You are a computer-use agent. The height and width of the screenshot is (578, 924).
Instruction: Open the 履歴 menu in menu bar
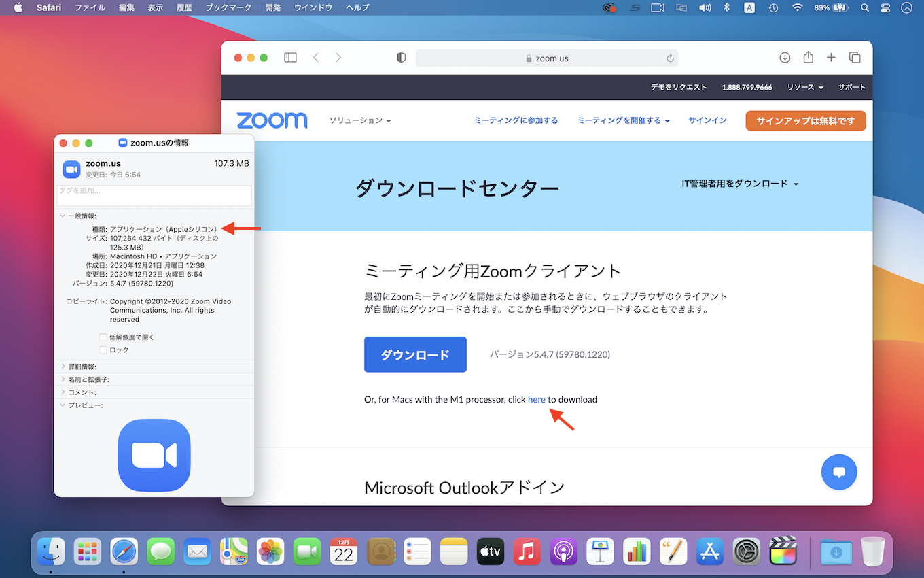pos(184,7)
